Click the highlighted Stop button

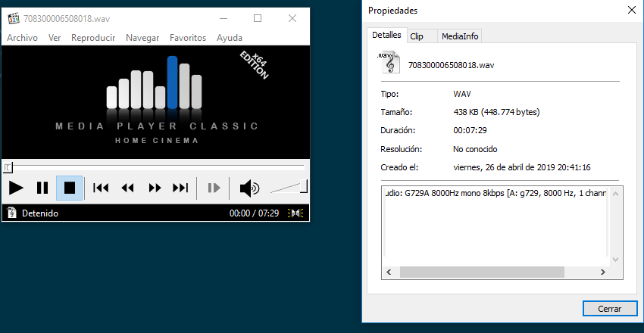[x=70, y=188]
